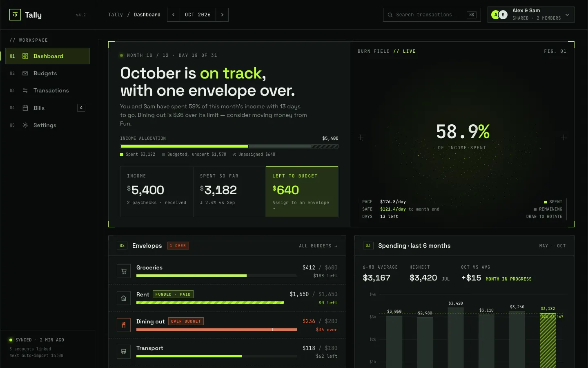Click the OVER BUDGET tag on Dining out
Viewport: 588px width, 368px height.
pos(186,321)
